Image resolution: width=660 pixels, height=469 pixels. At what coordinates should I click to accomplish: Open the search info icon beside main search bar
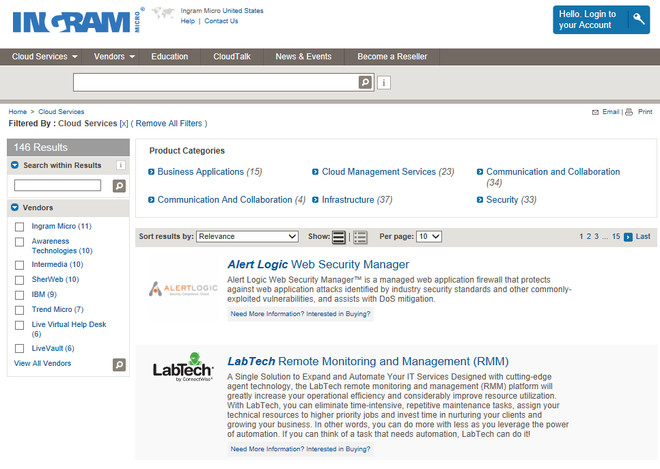pos(384,83)
